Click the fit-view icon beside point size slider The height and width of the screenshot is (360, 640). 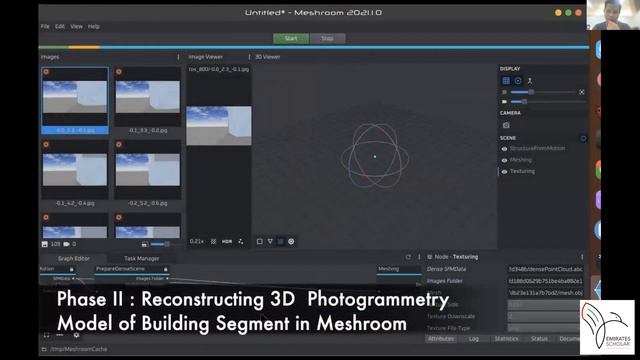click(x=582, y=92)
